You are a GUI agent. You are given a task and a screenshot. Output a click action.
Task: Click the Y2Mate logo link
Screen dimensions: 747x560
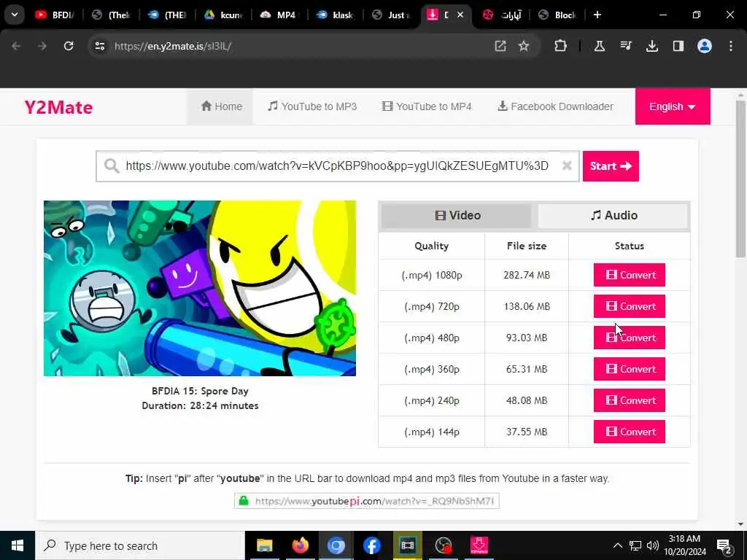[58, 107]
